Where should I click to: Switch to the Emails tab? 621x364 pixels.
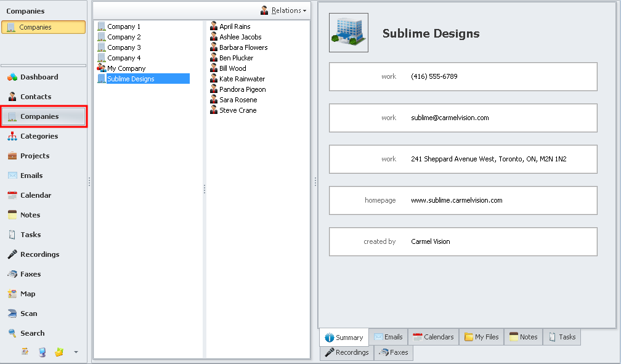click(x=388, y=337)
